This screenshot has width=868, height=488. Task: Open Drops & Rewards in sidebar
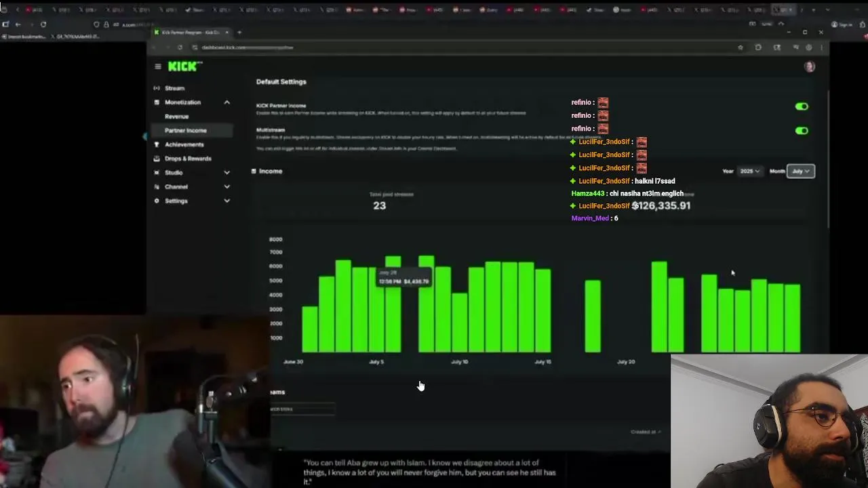pos(188,159)
